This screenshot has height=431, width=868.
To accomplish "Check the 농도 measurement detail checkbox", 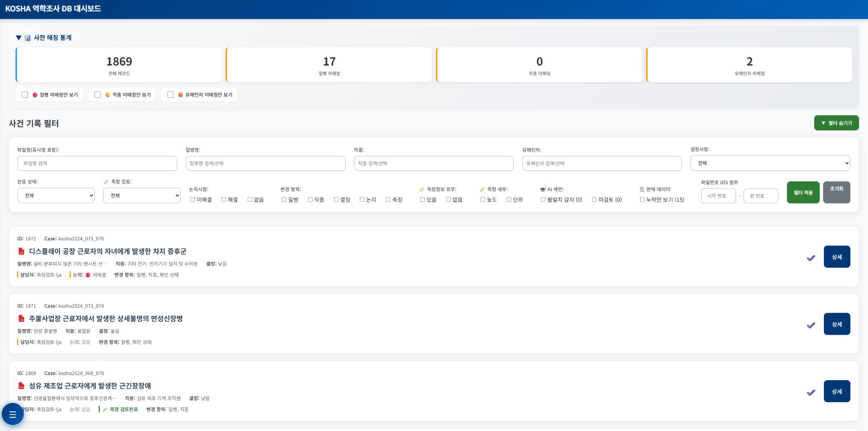I will click(483, 200).
